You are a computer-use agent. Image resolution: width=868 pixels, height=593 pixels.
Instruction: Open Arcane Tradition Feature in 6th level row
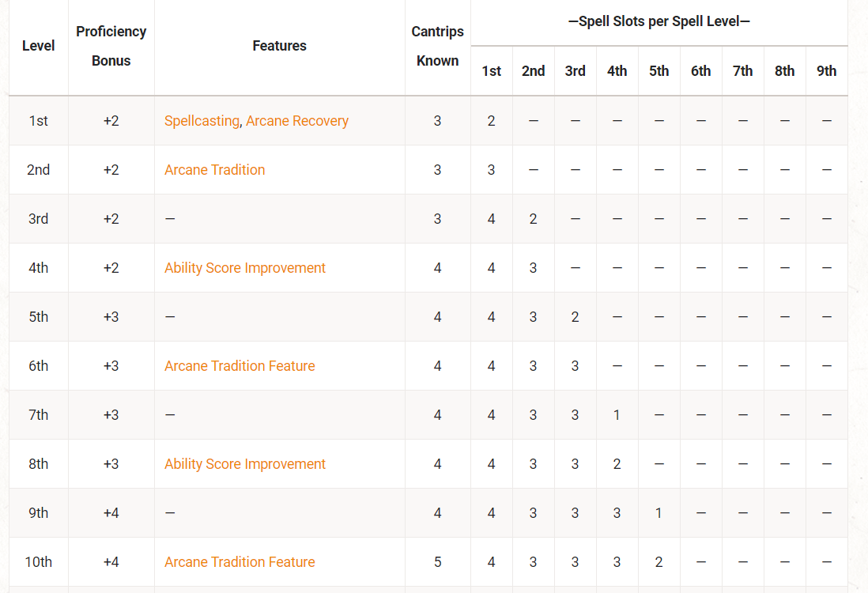pyautogui.click(x=240, y=366)
